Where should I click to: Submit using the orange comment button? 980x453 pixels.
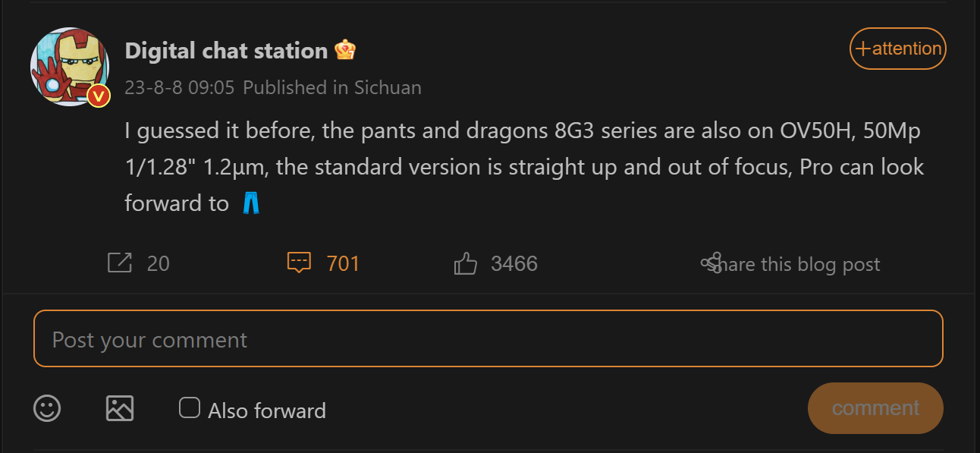click(875, 408)
